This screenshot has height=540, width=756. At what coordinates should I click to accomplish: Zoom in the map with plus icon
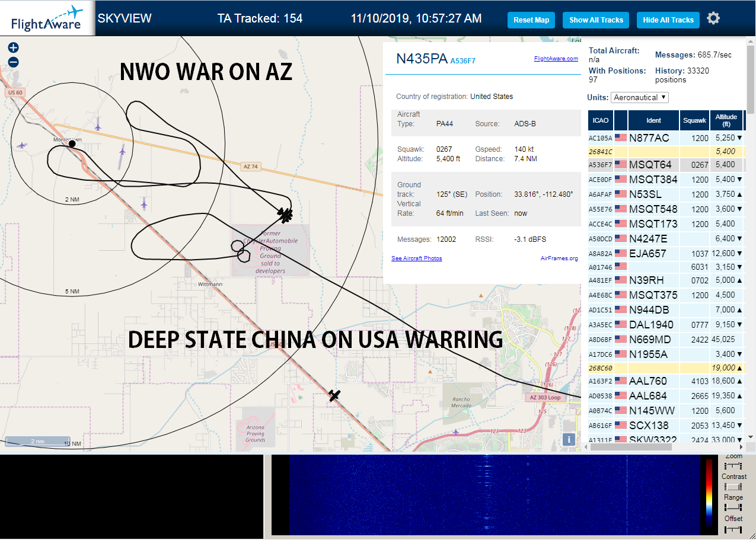(14, 48)
